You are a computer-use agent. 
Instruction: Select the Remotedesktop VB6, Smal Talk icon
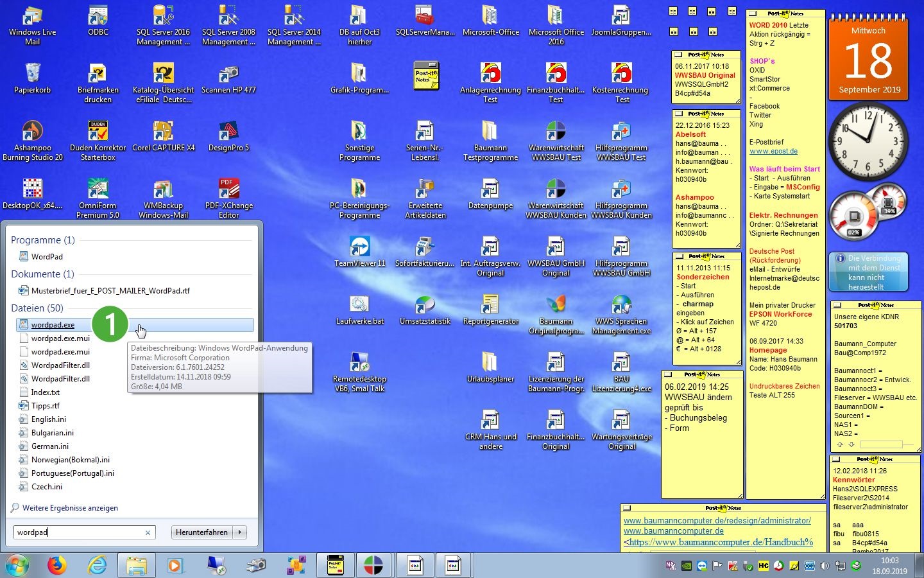coord(359,372)
